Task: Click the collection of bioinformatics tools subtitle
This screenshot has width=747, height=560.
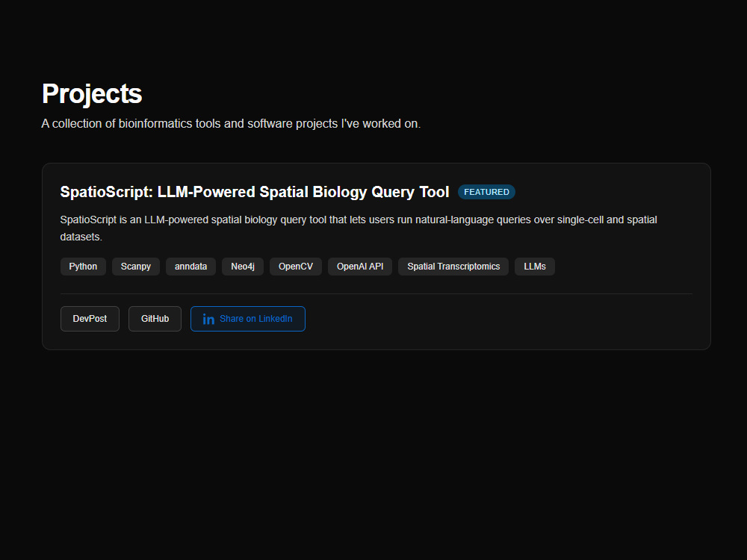Action: (x=231, y=124)
